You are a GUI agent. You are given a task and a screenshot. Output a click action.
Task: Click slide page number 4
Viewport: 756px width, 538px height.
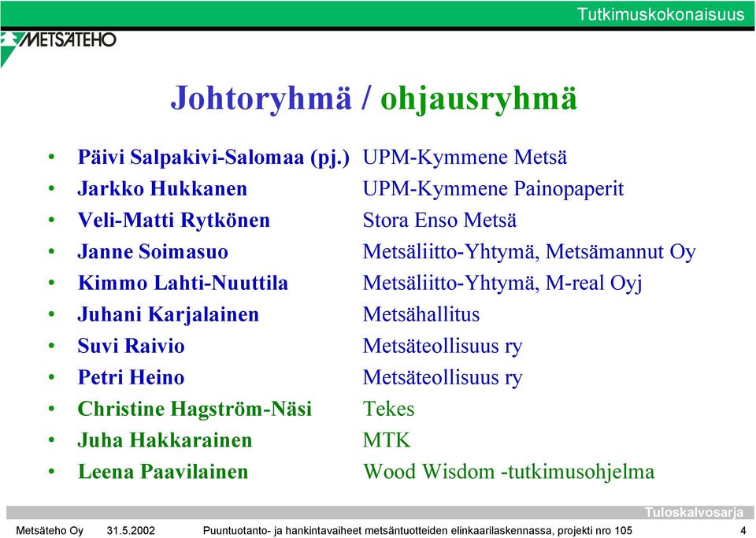(x=743, y=531)
